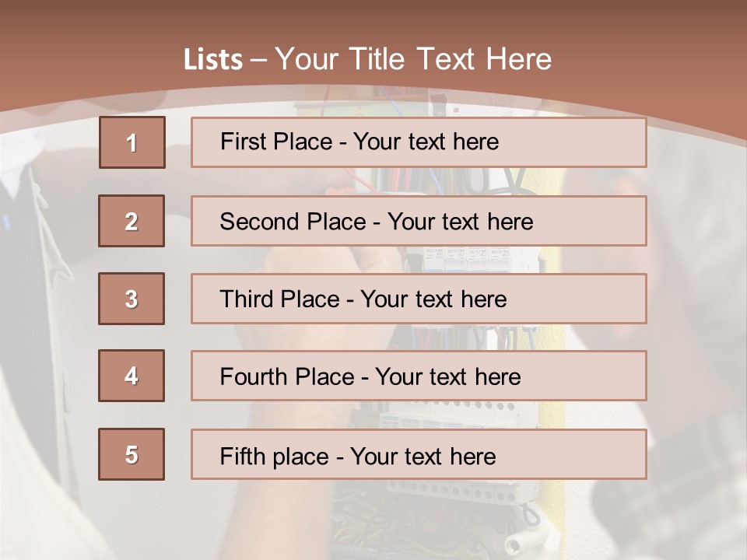Click the bold word Lists in title

pos(213,60)
